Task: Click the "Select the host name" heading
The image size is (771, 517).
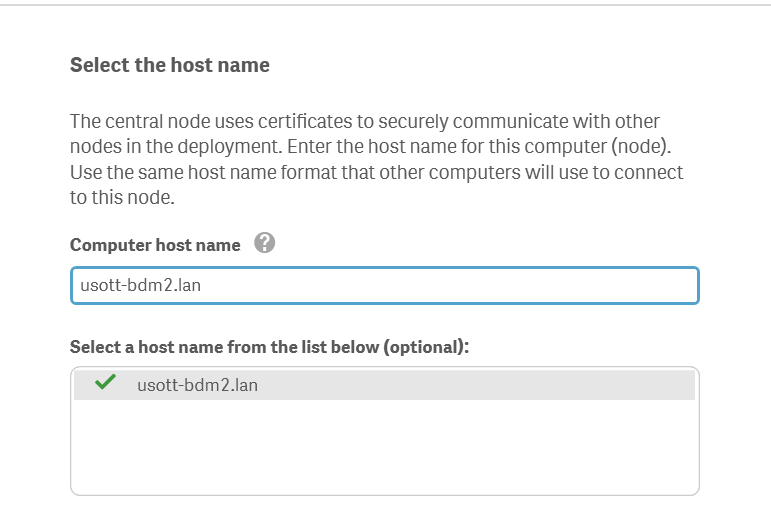Action: tap(170, 66)
